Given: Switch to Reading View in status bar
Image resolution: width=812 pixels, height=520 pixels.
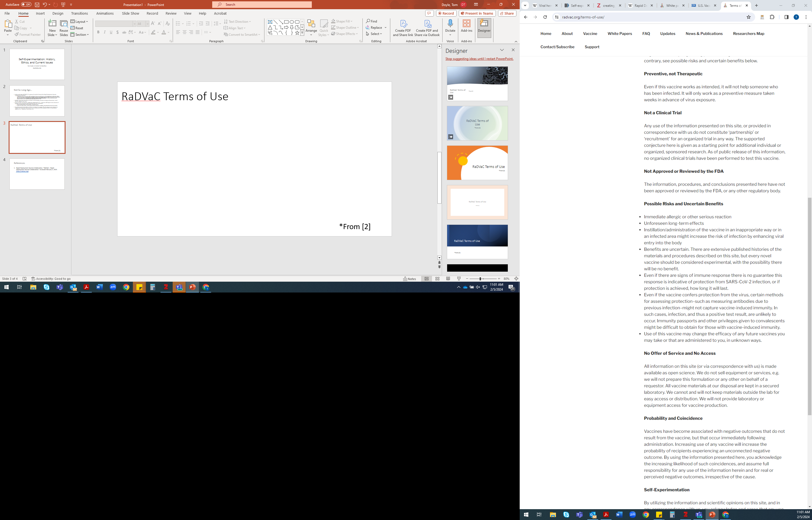Looking at the screenshot, I should 448,279.
